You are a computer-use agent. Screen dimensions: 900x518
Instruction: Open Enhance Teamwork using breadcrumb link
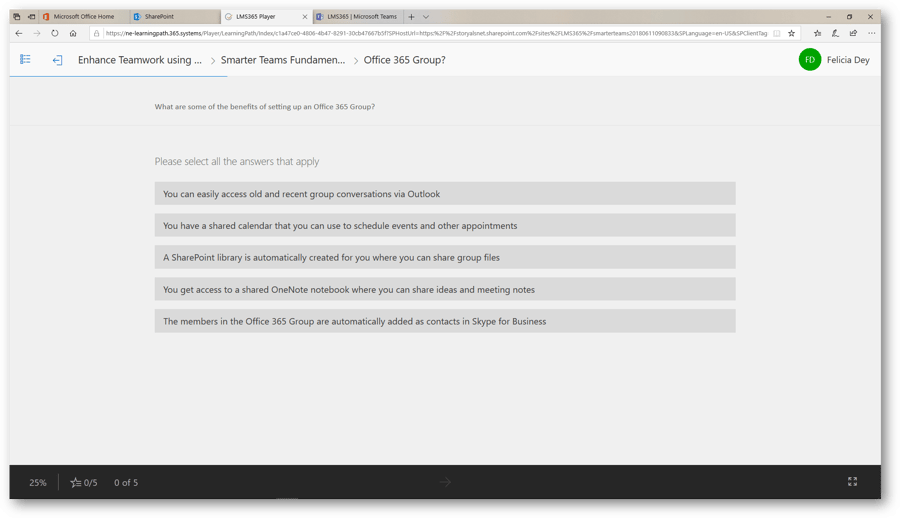point(139,60)
